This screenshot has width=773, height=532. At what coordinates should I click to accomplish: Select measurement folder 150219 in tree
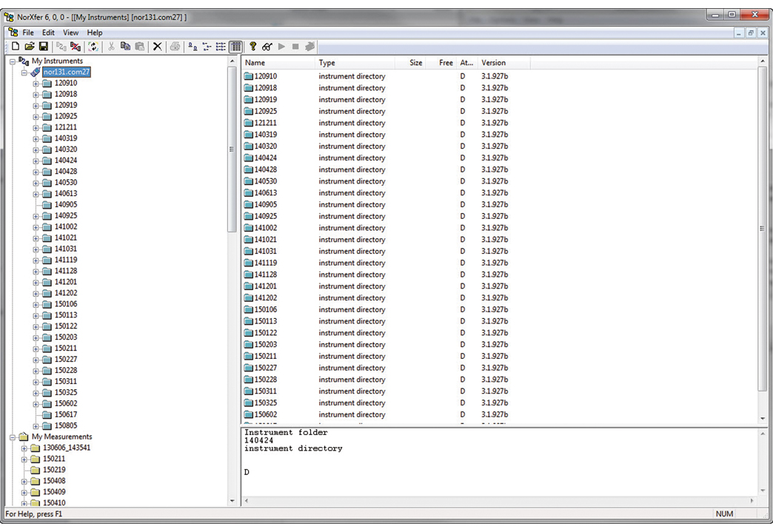pyautogui.click(x=54, y=470)
